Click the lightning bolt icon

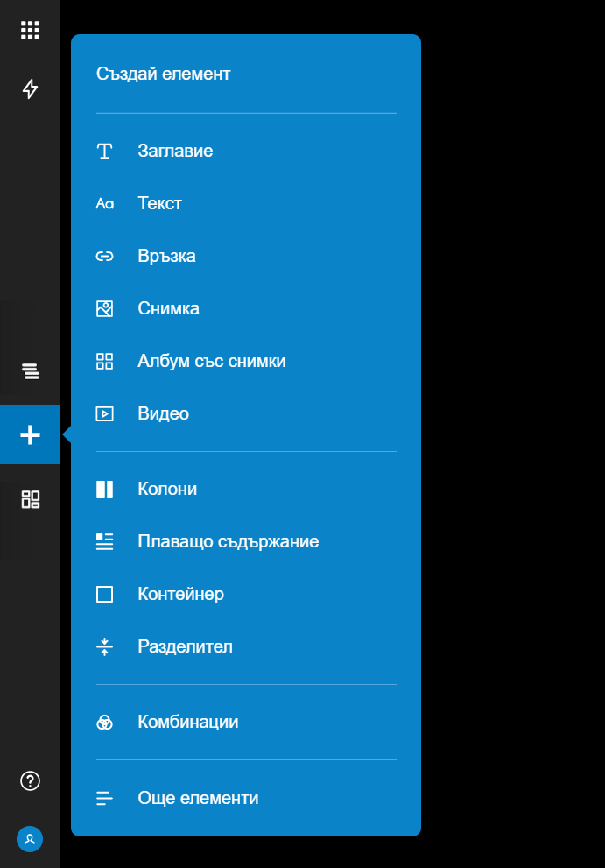[30, 88]
